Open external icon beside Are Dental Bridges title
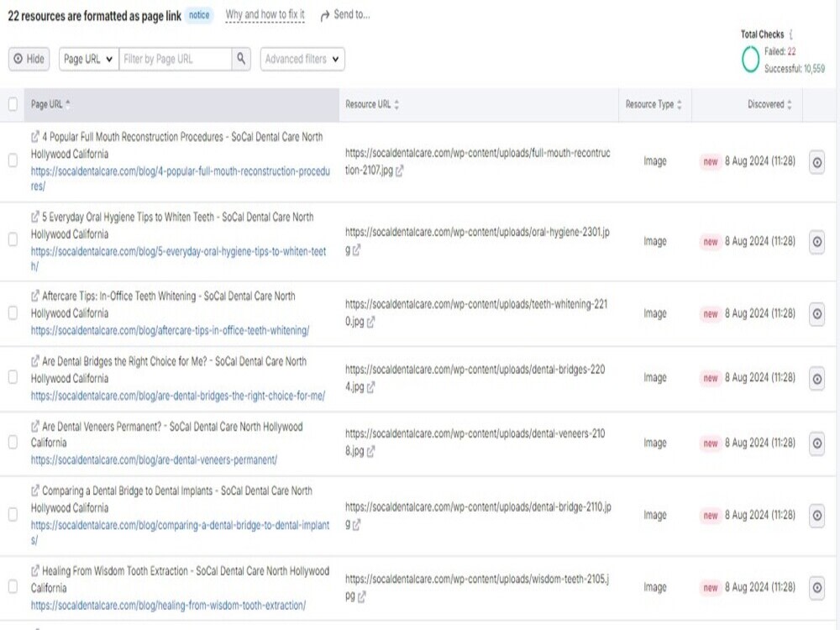Viewport: 840px width, 630px height. pos(35,361)
